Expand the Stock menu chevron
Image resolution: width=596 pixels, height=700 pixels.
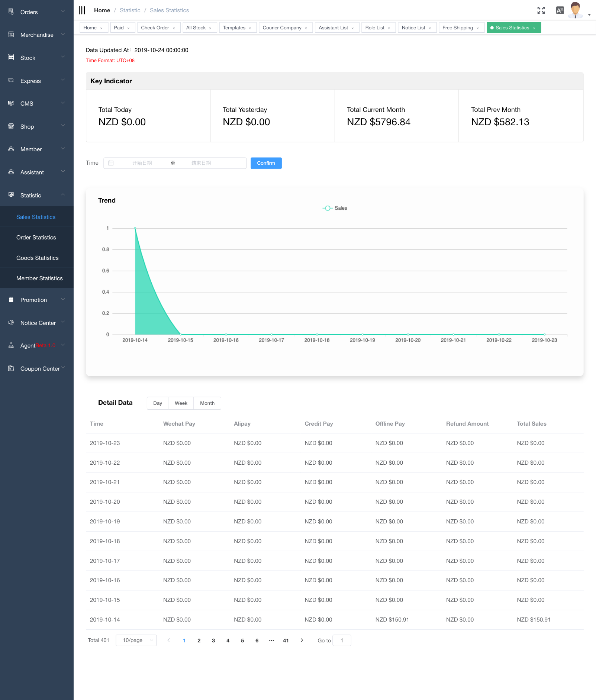(x=63, y=57)
